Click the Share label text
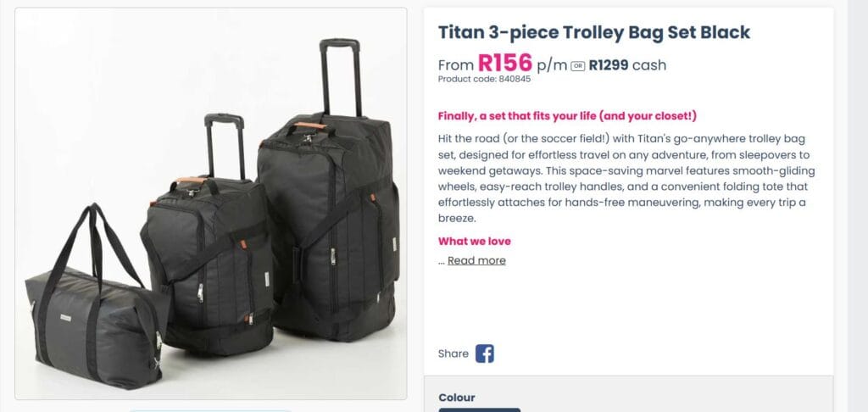The image size is (868, 412). (x=453, y=354)
